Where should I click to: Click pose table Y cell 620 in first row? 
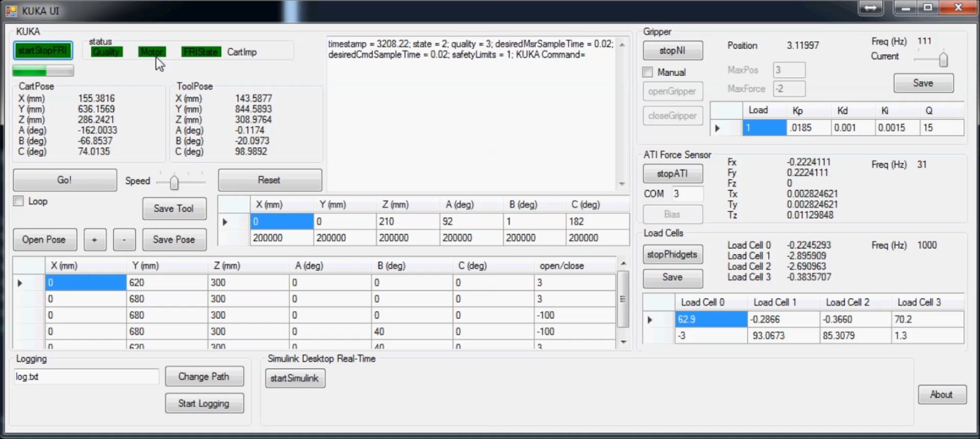point(168,283)
